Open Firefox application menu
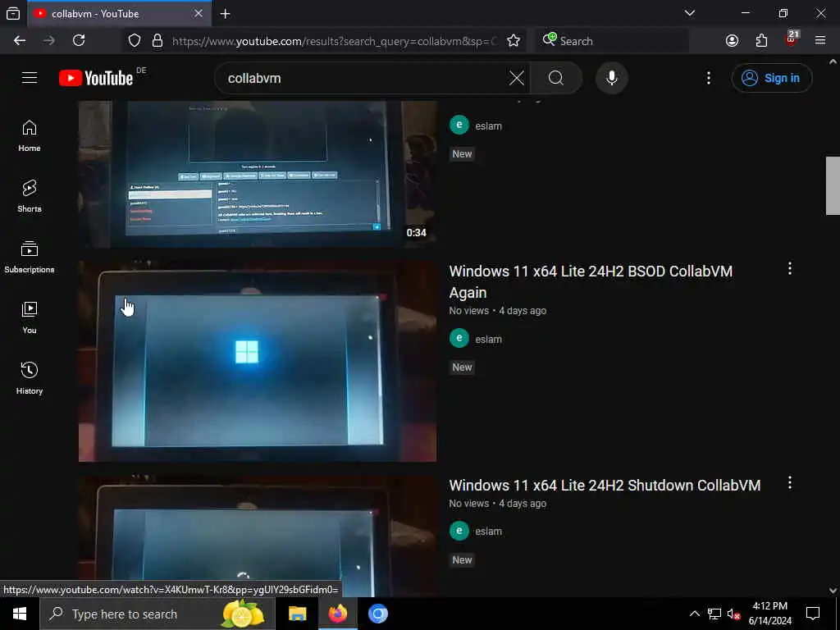This screenshot has width=840, height=630. pyautogui.click(x=819, y=41)
